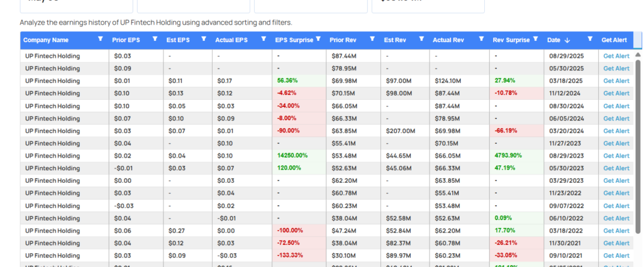Click Get Alert for 08/30/2024 row
The height and width of the screenshot is (267, 644).
click(x=616, y=106)
